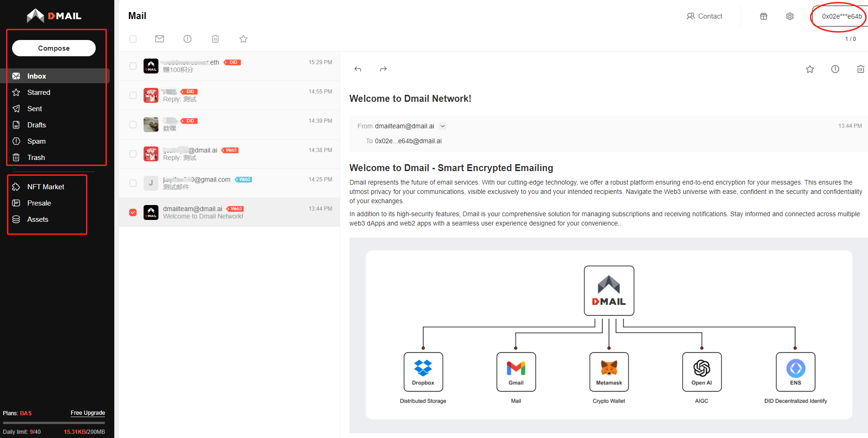Click the ENS icon in the diagram

tap(796, 372)
